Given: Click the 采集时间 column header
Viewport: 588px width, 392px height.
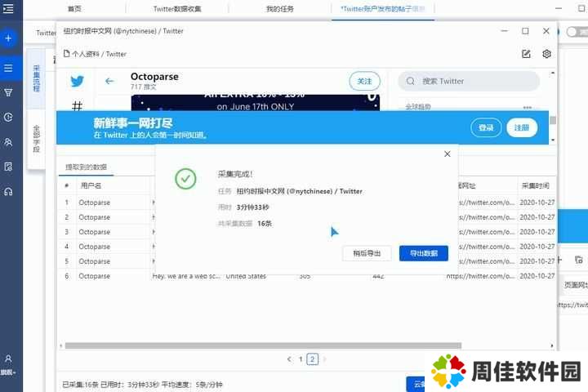Looking at the screenshot, I should click(x=535, y=185).
